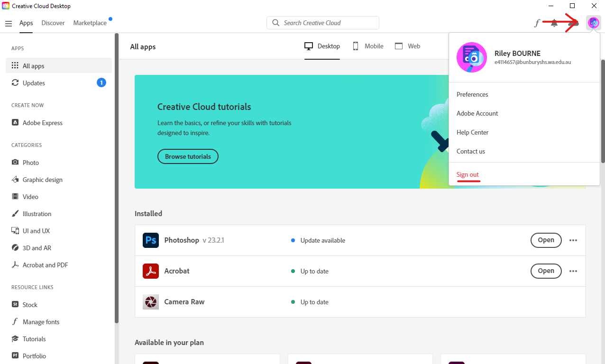The height and width of the screenshot is (364, 605).
Task: Switch to the Discover tab
Action: click(53, 23)
